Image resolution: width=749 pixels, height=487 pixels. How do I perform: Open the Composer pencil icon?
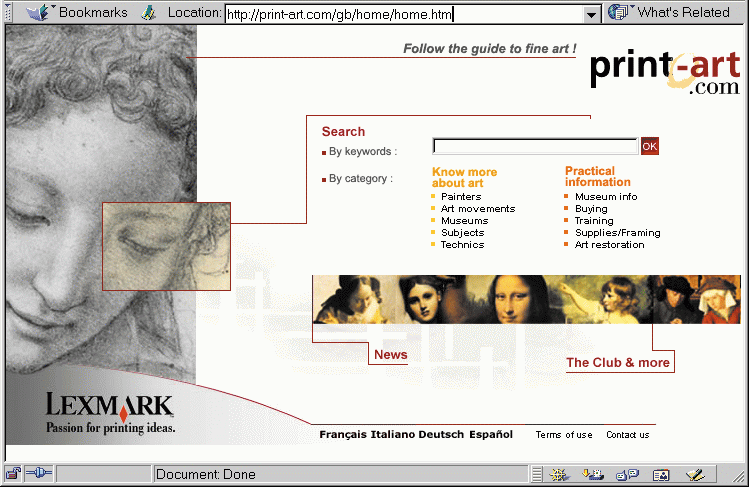[x=695, y=475]
